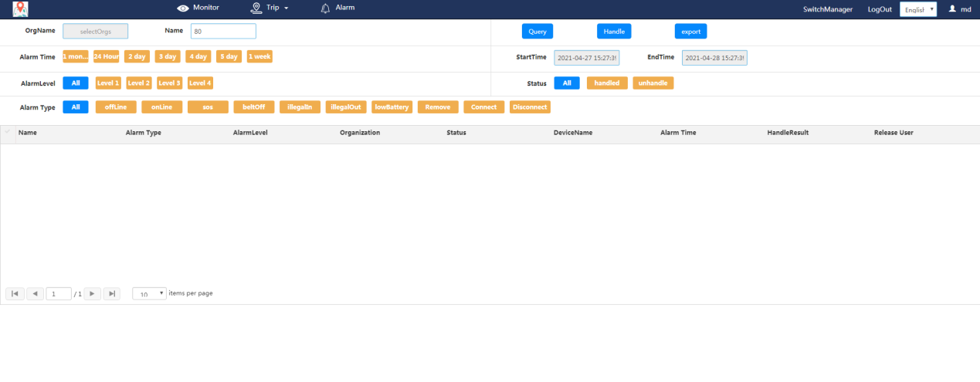Go to next page arrow
The width and height of the screenshot is (980, 382).
click(x=91, y=293)
